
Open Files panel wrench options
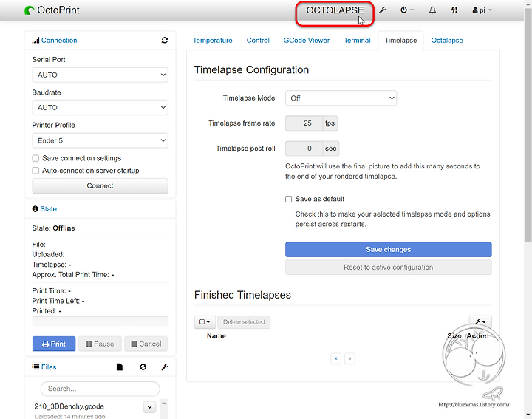(x=165, y=367)
